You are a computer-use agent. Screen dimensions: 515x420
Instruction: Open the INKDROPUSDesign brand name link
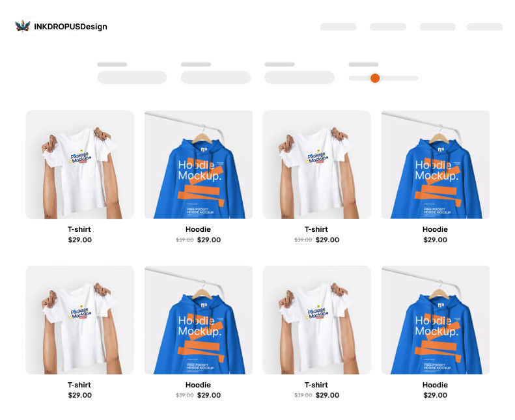pos(70,27)
